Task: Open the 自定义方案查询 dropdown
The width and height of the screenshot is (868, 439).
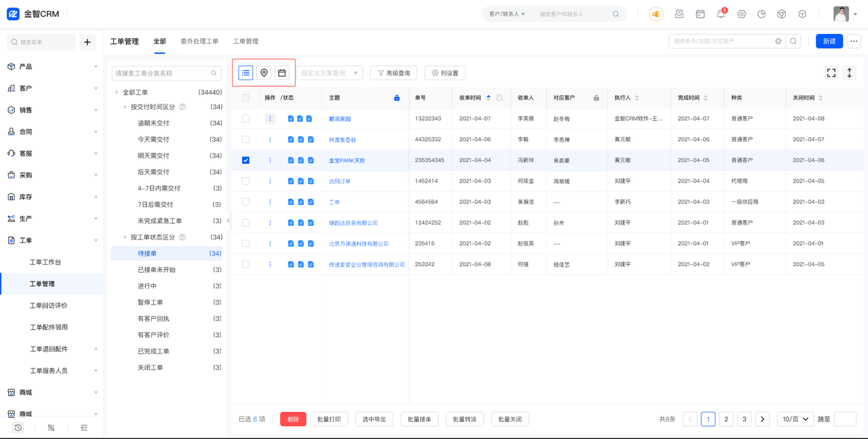Action: click(x=330, y=73)
